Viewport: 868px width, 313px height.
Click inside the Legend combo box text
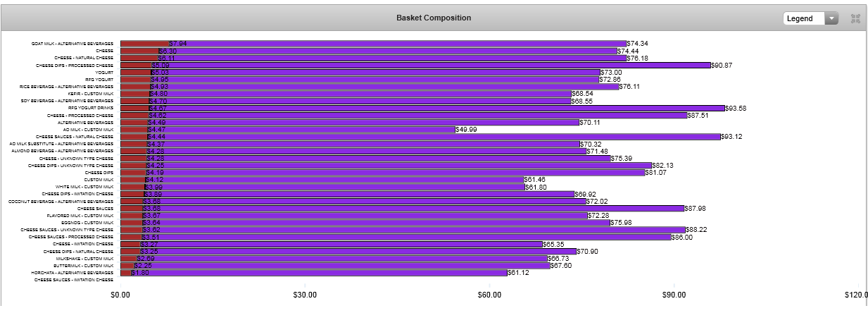(x=803, y=19)
